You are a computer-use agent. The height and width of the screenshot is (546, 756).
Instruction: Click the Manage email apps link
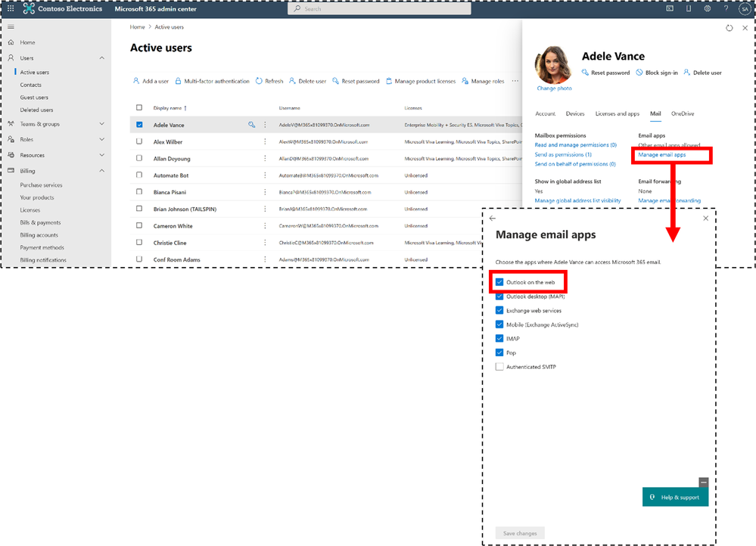(x=662, y=155)
